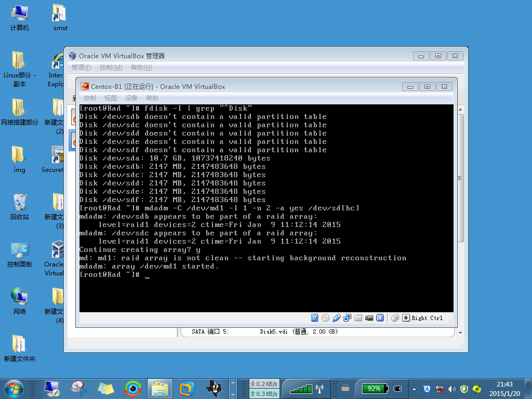
Task: Select the smst shortcut desktop icon
Action: [60, 18]
